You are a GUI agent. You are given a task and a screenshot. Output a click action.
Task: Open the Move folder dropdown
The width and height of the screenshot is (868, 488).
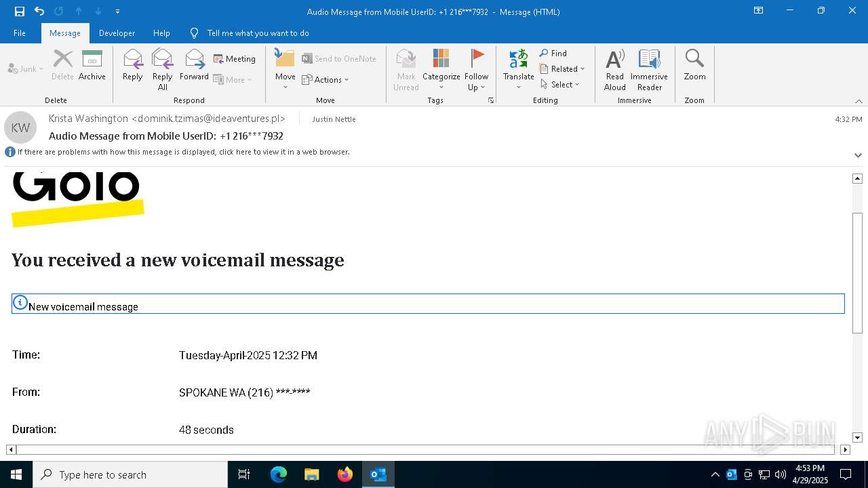(285, 70)
